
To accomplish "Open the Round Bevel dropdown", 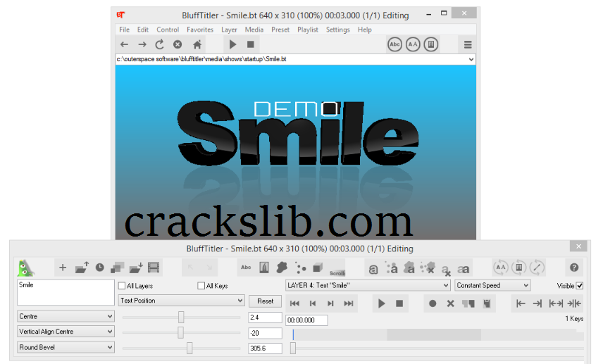I will pos(66,347).
